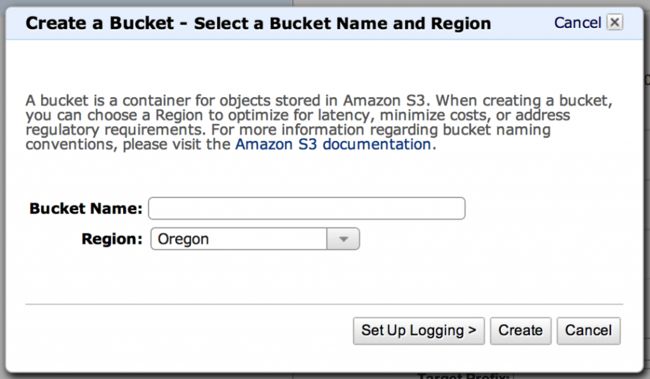
Task: Click the Cancel link in dialog header
Action: (x=577, y=23)
